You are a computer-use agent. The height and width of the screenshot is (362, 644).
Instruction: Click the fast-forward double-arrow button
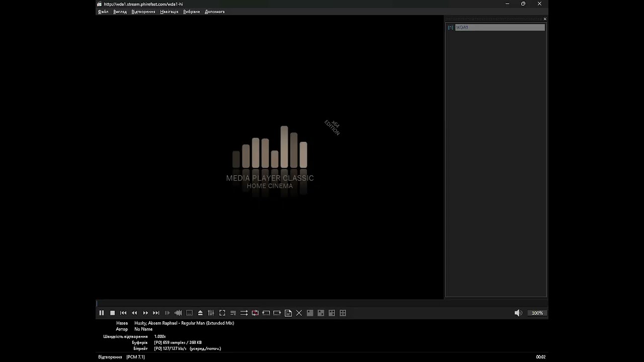coord(145,313)
